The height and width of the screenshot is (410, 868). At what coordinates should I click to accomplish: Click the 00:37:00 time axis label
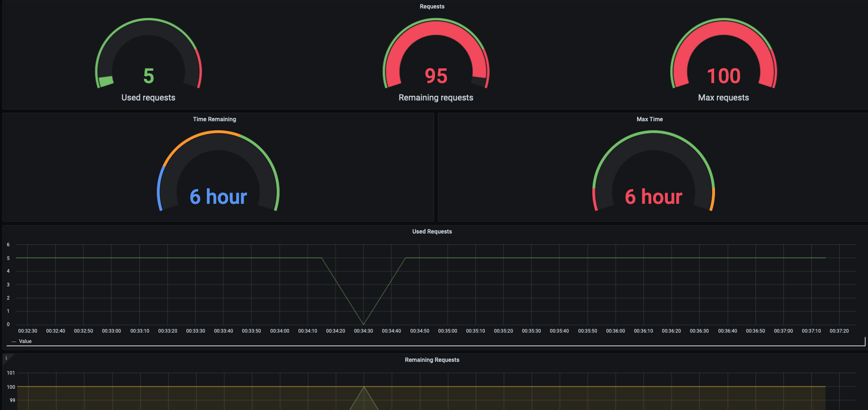point(783,331)
